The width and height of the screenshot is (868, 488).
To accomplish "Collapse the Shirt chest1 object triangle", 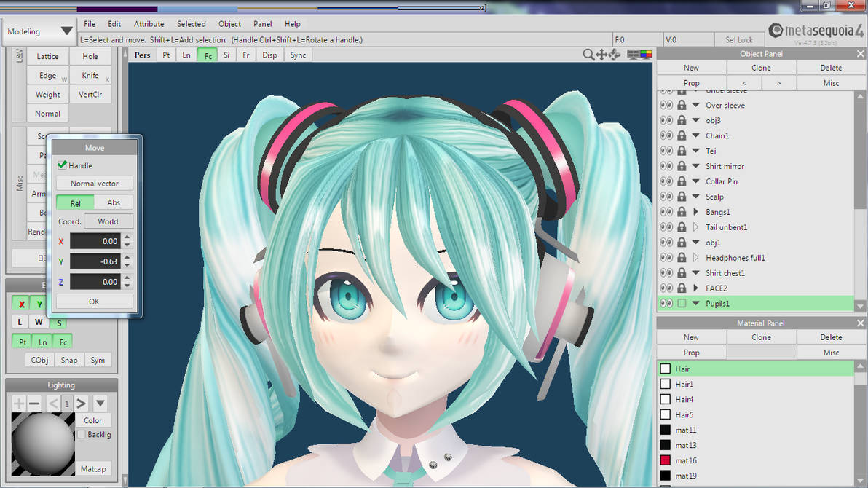I will click(x=696, y=272).
